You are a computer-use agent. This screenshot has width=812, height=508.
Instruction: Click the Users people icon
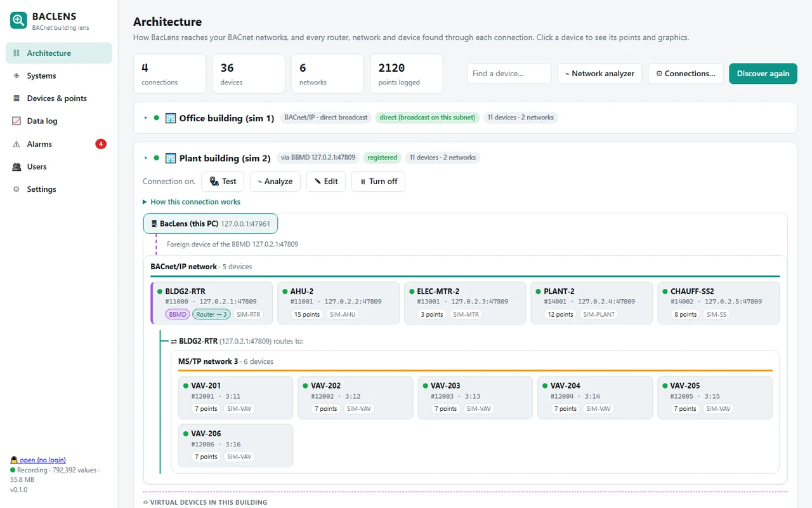point(16,167)
